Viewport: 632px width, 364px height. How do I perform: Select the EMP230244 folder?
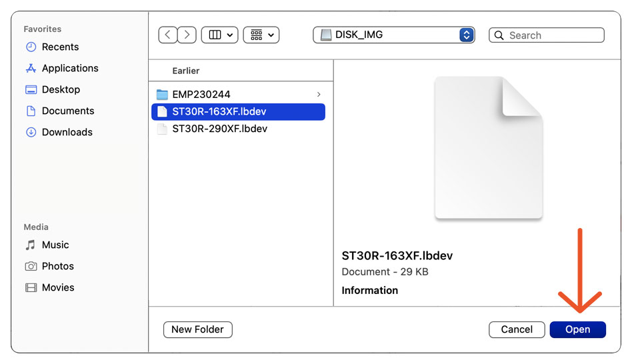coord(238,94)
